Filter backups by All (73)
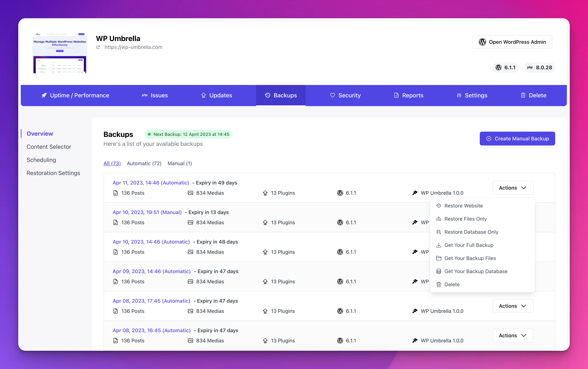The width and height of the screenshot is (588, 369). 112,164
